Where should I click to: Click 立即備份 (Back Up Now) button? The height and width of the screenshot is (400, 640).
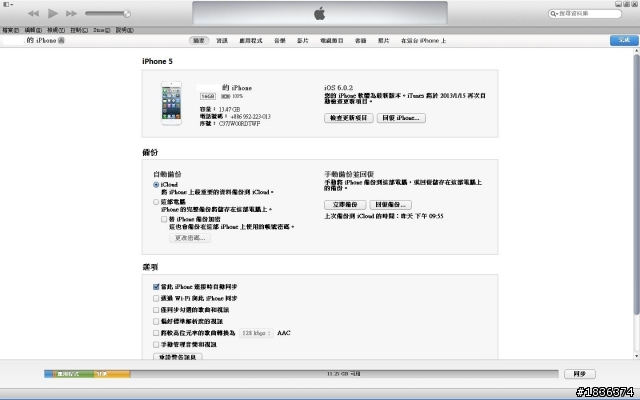pyautogui.click(x=345, y=204)
